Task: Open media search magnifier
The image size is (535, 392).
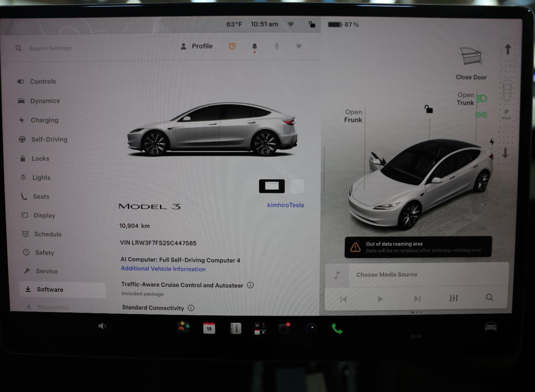Action: click(489, 297)
